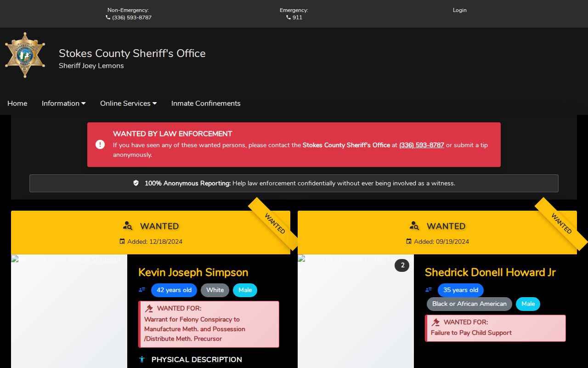This screenshot has height=368, width=588.
Task: Click the shield icon beside Anonymous Reporting
Action: (136, 183)
